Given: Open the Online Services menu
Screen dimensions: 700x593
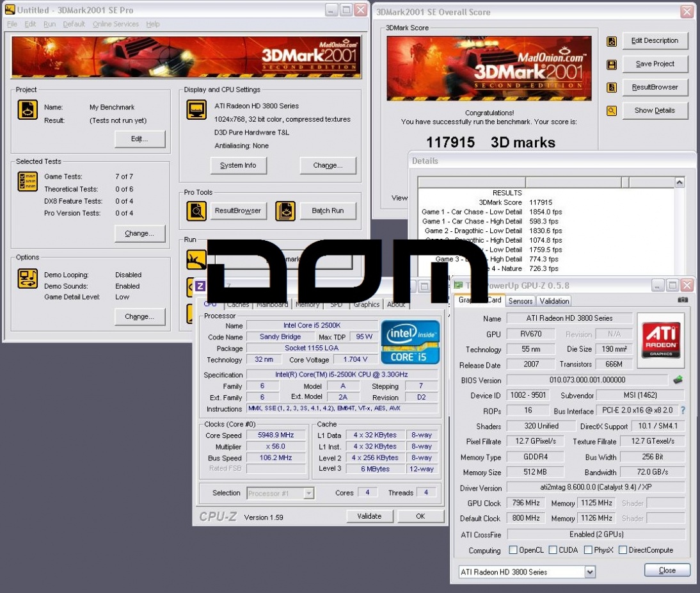Looking at the screenshot, I should 116,24.
